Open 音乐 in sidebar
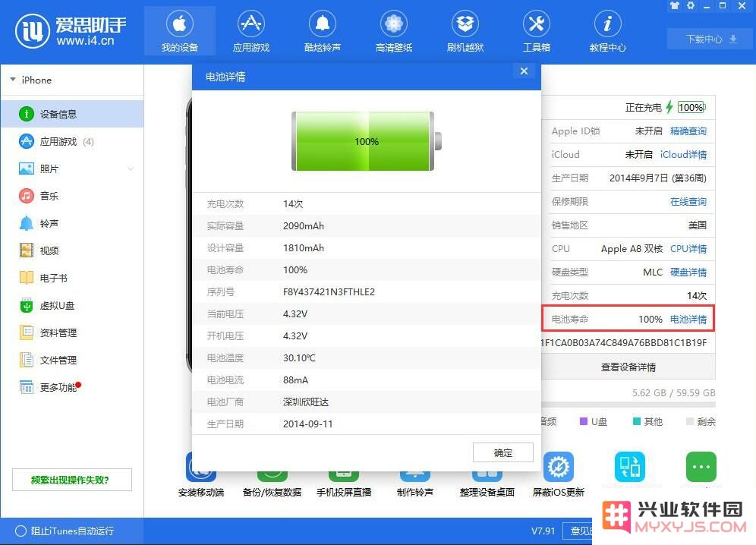The height and width of the screenshot is (545, 756). tap(72, 196)
